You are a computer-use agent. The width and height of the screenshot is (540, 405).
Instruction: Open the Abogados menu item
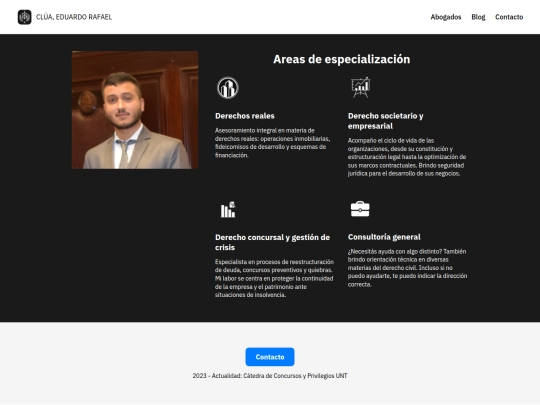[x=446, y=17]
